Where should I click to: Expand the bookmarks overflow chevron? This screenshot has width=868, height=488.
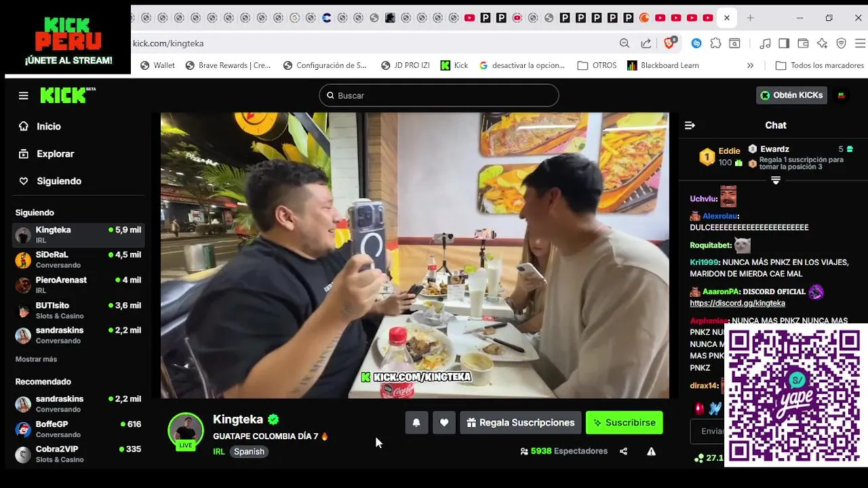(750, 66)
